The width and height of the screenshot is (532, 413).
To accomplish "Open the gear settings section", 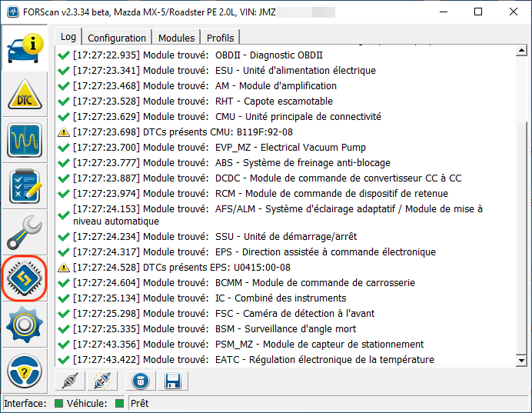I will [x=25, y=325].
